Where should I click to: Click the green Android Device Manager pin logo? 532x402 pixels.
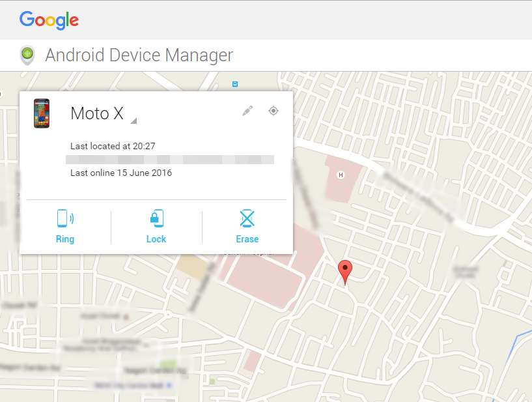point(27,55)
